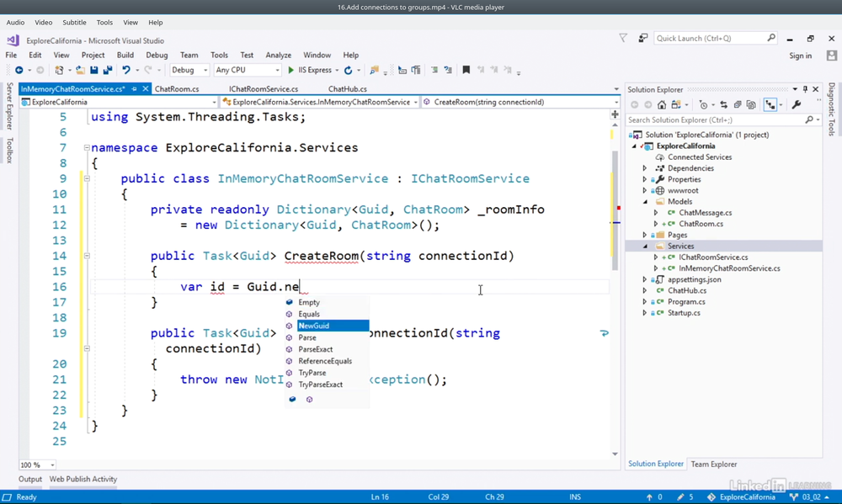842x504 pixels.
Task: Open the 100 % zoom dropdown
Action: (38, 464)
